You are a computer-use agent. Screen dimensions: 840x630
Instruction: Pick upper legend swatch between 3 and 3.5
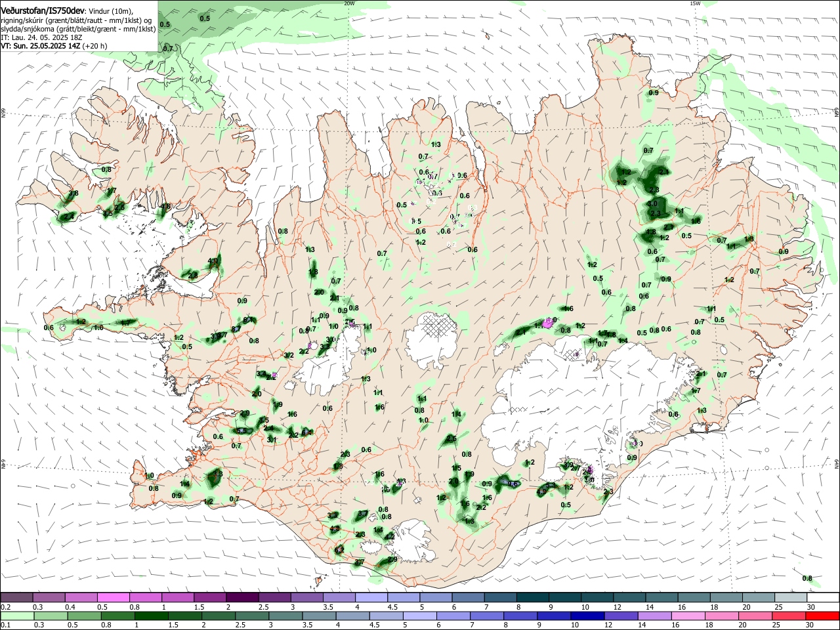click(307, 597)
